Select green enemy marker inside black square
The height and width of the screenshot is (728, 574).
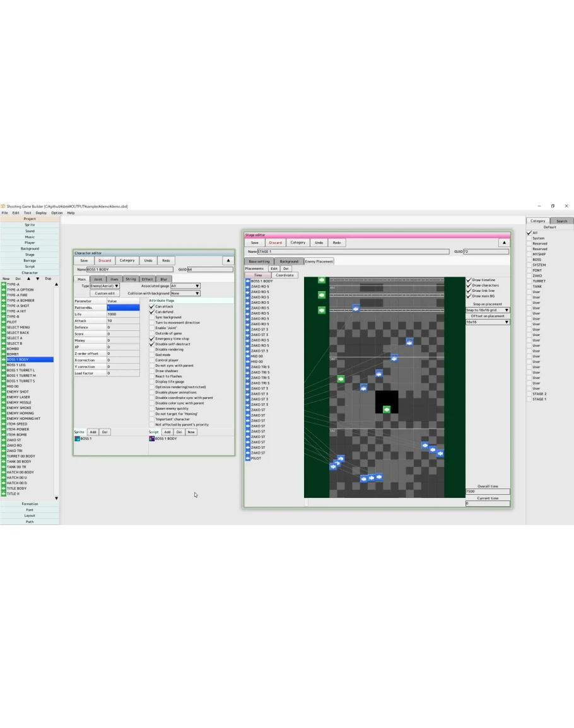pyautogui.click(x=387, y=410)
